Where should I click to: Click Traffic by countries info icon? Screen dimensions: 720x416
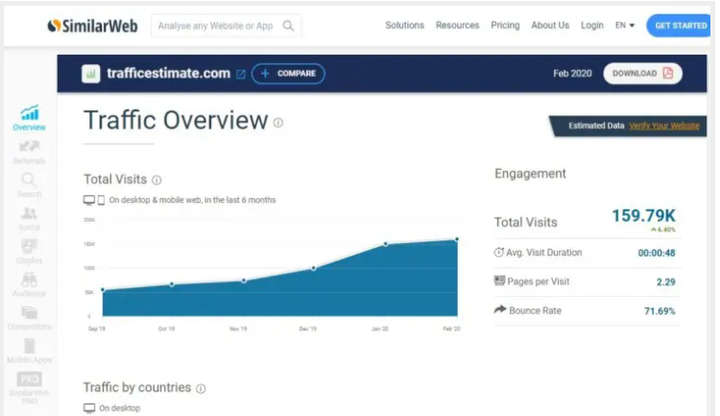point(201,389)
